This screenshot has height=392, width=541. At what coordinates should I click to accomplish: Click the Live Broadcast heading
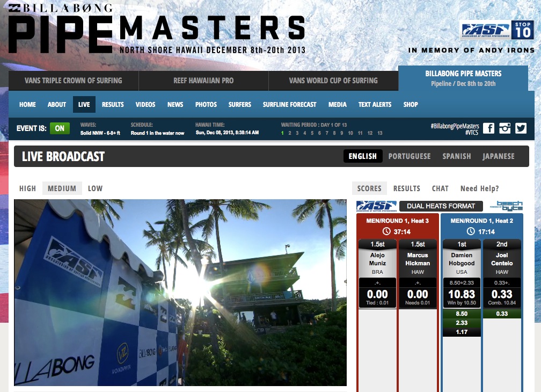[x=63, y=156]
